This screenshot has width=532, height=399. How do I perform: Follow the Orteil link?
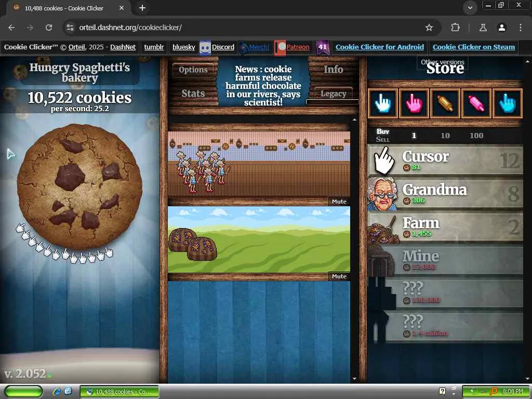pos(77,47)
